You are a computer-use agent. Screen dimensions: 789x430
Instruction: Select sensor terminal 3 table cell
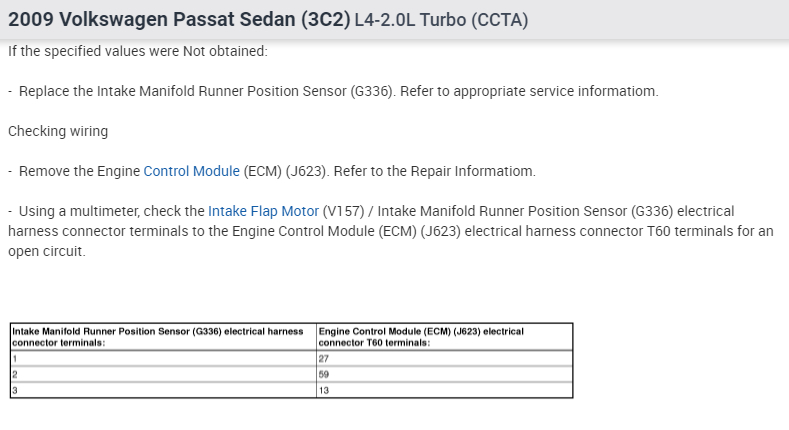pos(161,390)
